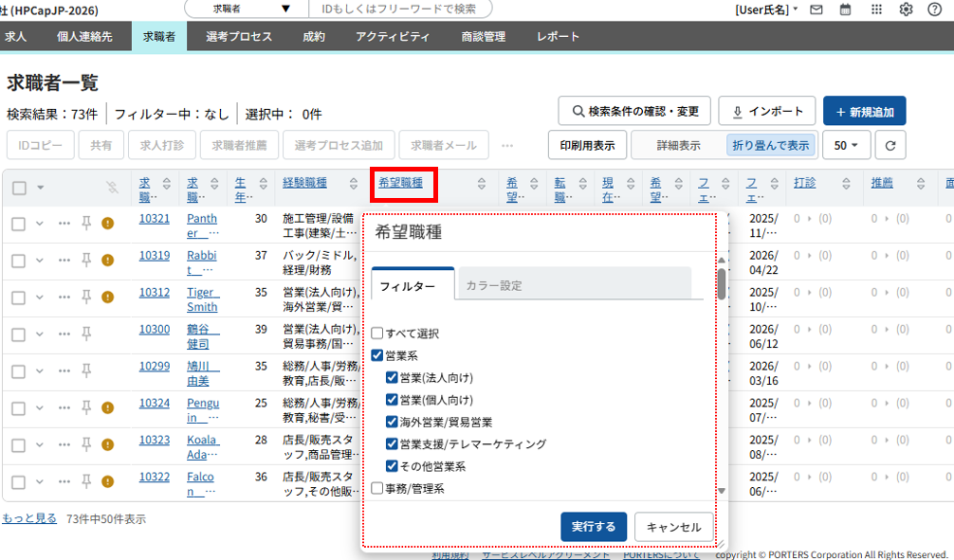Tick the 事務/管理系 checkbox
This screenshot has width=954, height=560.
point(377,489)
